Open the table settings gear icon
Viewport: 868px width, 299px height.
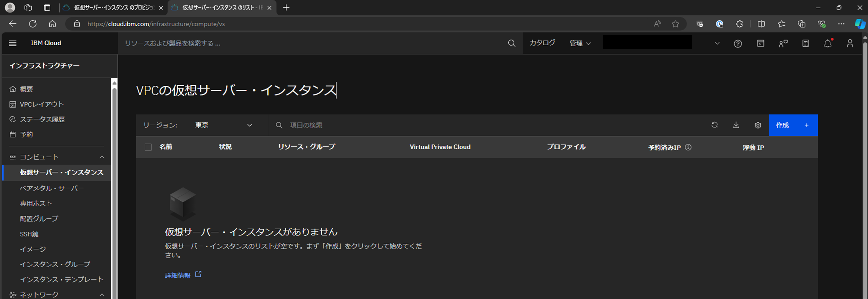click(758, 125)
